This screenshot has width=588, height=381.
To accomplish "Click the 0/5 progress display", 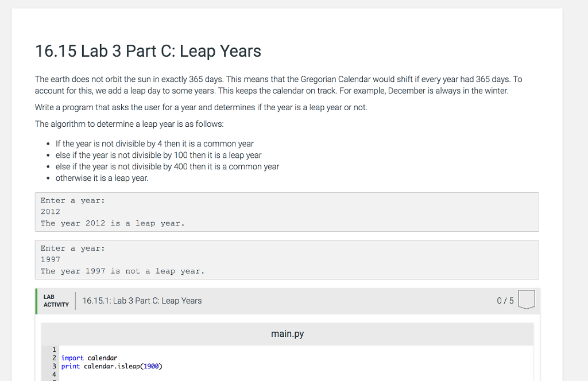I will click(x=505, y=300).
